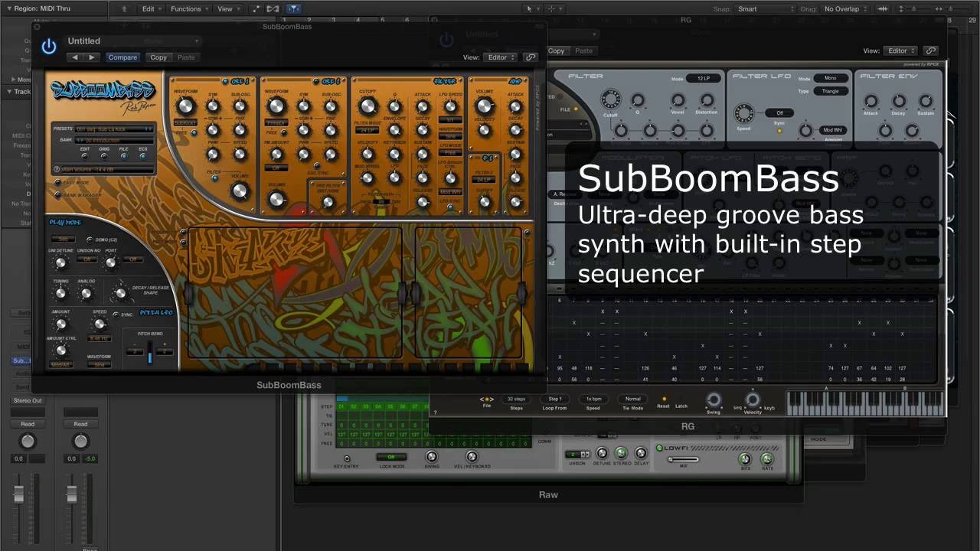980x551 pixels.
Task: Toggle OSC 1 on/off LED
Action: [x=225, y=81]
